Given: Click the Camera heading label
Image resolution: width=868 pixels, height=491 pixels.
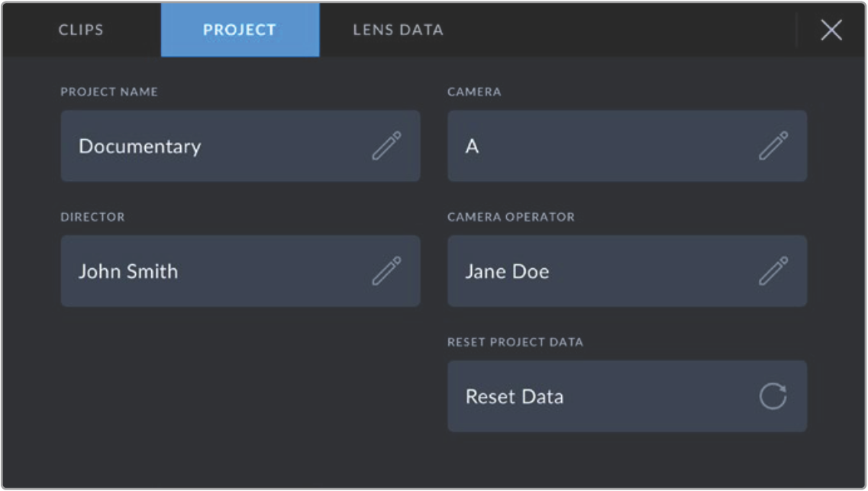Looking at the screenshot, I should pyautogui.click(x=474, y=92).
